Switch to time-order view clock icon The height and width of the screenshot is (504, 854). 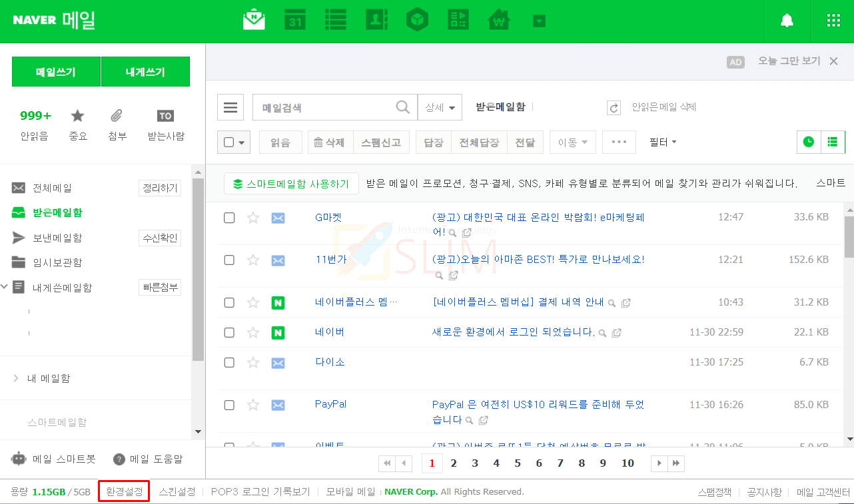click(x=809, y=142)
